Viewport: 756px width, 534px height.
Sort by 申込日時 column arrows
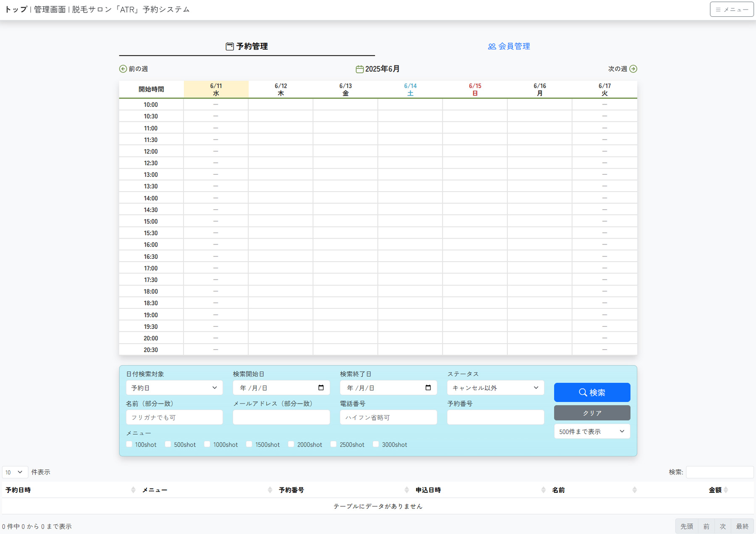point(543,490)
